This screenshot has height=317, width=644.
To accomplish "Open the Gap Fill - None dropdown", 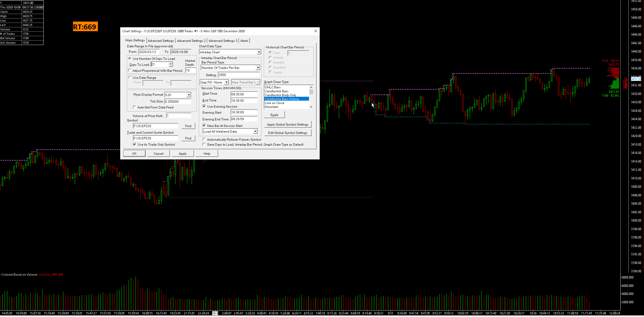I will click(226, 82).
